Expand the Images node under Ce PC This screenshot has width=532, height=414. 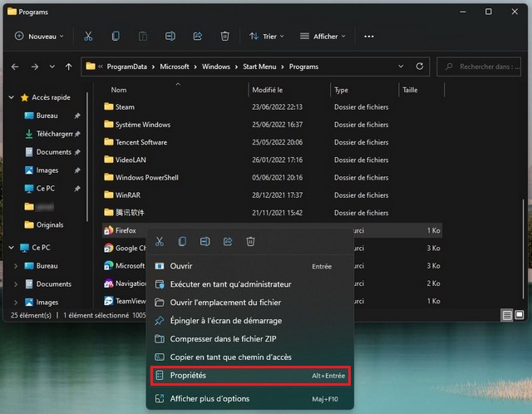tap(16, 302)
